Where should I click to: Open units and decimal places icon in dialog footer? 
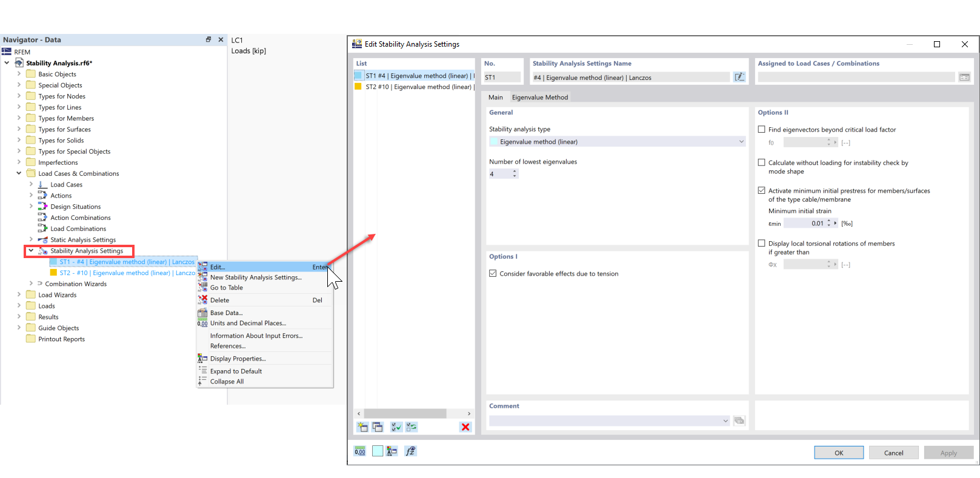click(360, 451)
